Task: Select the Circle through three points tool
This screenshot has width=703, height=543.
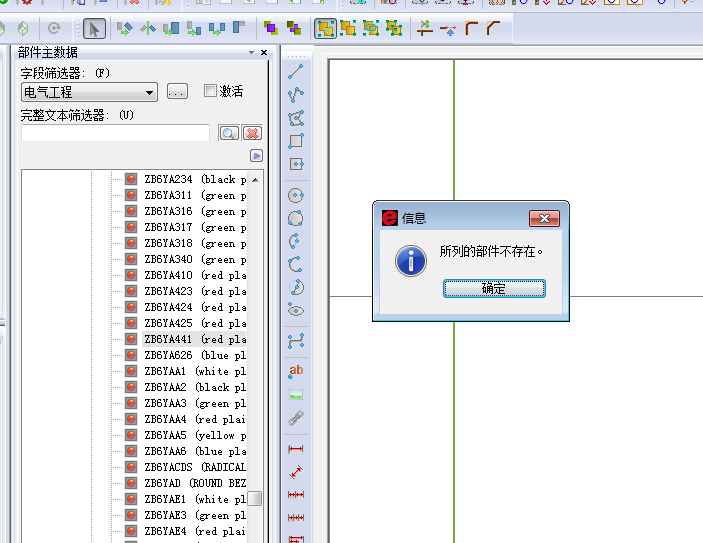Action: point(295,219)
